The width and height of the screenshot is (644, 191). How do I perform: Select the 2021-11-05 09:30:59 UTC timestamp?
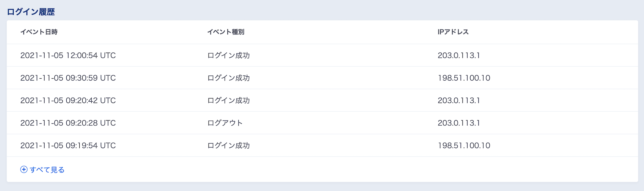tap(68, 78)
